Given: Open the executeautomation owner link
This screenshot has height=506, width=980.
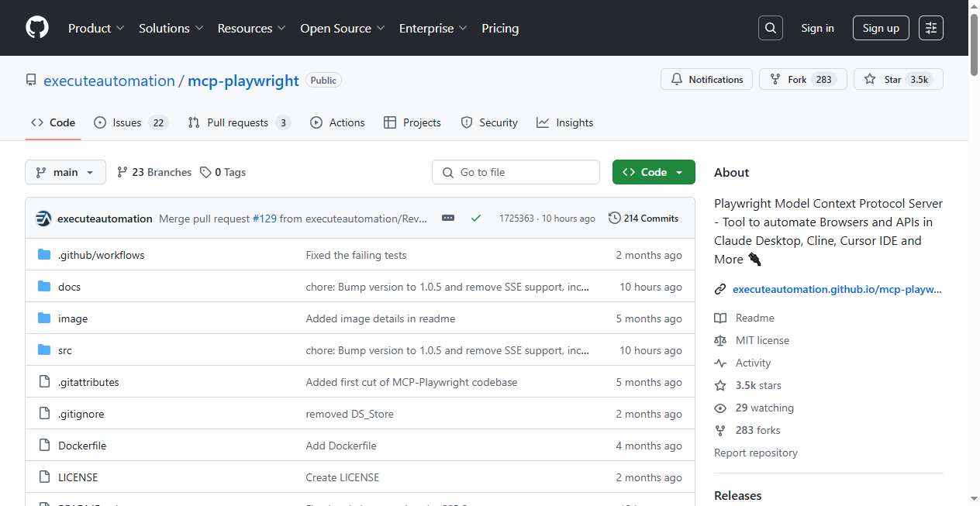Looking at the screenshot, I should point(109,81).
